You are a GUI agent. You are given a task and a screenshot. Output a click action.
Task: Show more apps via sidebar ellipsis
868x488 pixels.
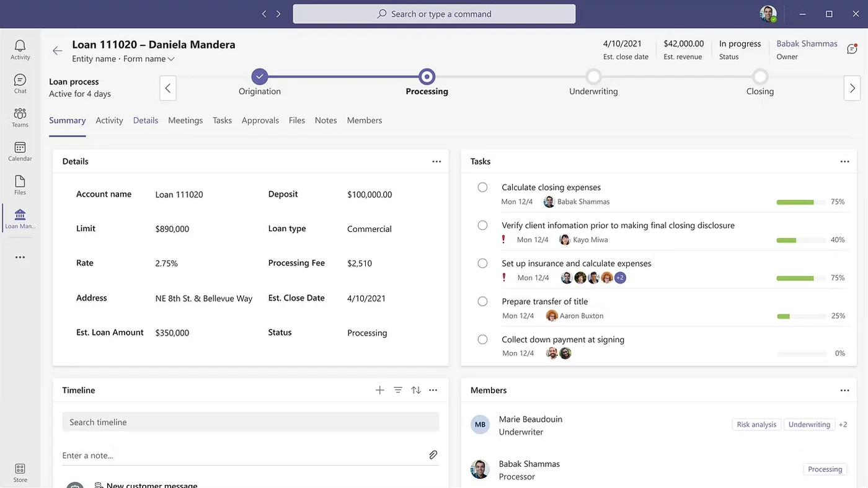[20, 257]
